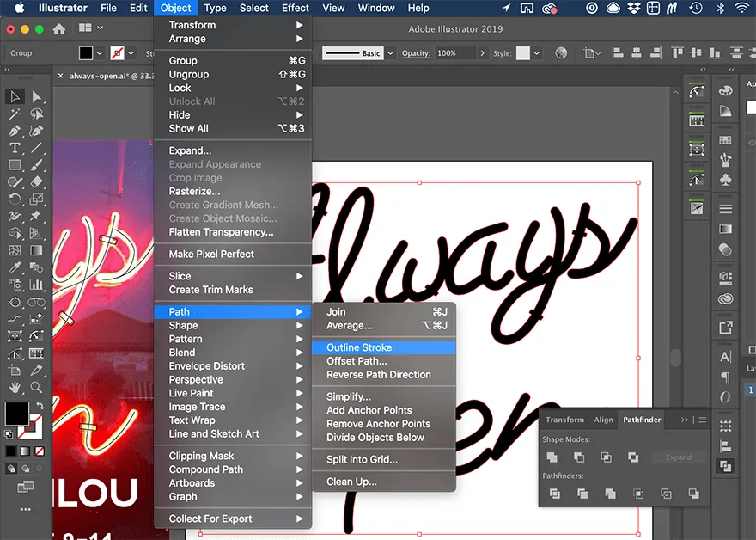The image size is (756, 540).
Task: Select the Rotate tool
Action: point(15,198)
